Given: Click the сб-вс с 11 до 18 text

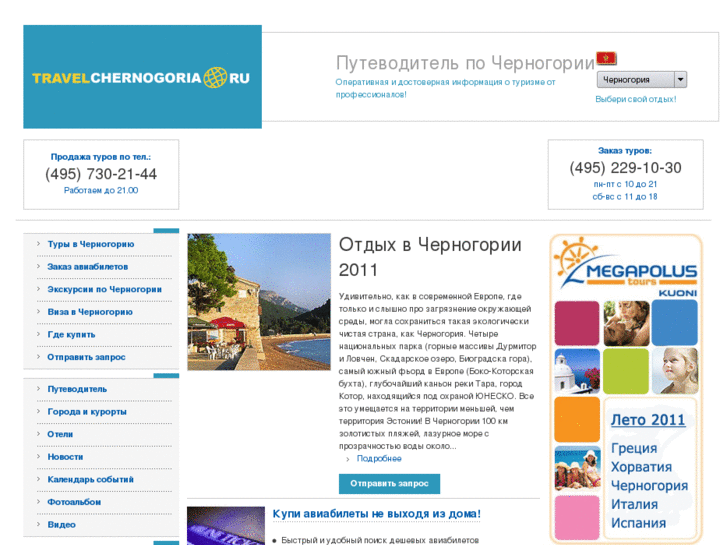Looking at the screenshot, I should click(x=625, y=197).
